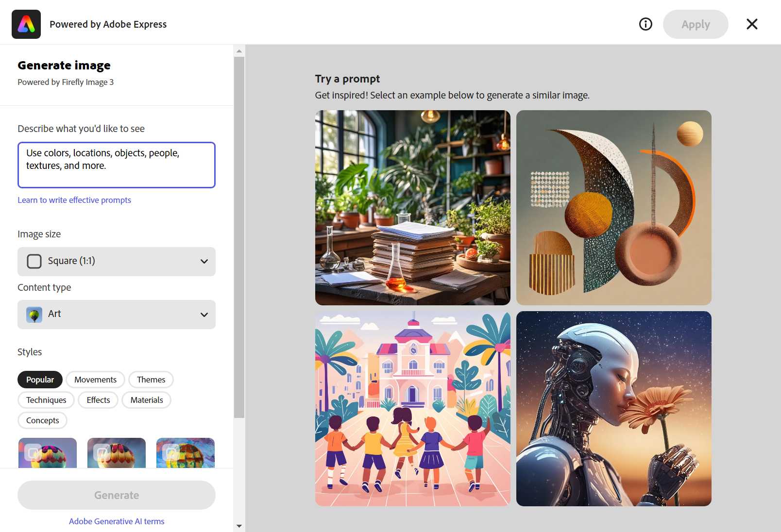
Task: Toggle the Techniques style filter
Action: pyautogui.click(x=46, y=400)
